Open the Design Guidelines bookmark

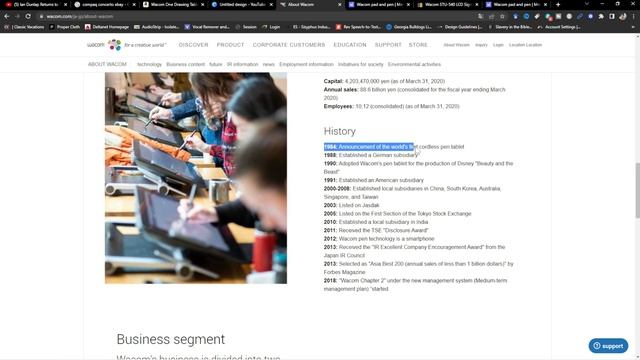tap(460, 27)
